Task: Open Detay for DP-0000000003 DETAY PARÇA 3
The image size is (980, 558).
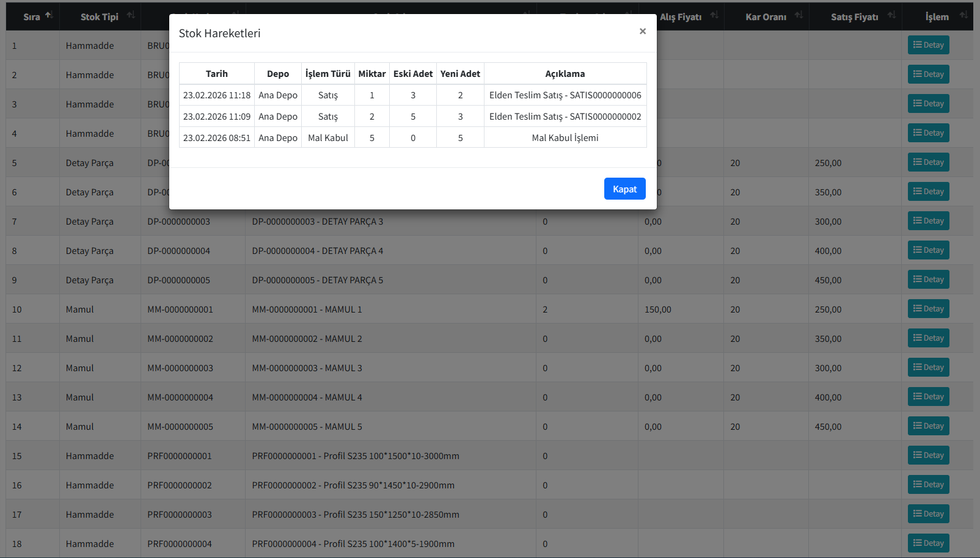Action: (x=928, y=221)
